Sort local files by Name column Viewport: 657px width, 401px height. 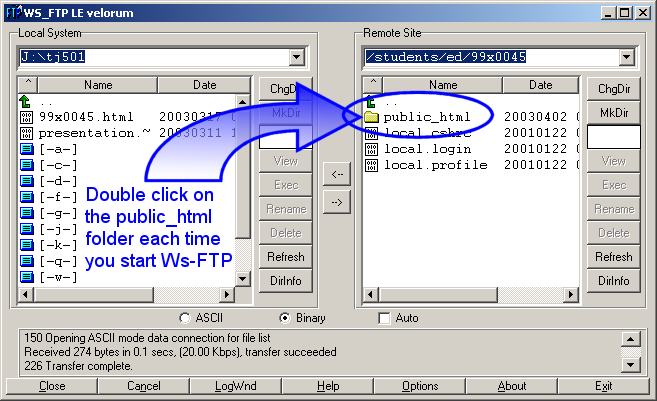98,85
